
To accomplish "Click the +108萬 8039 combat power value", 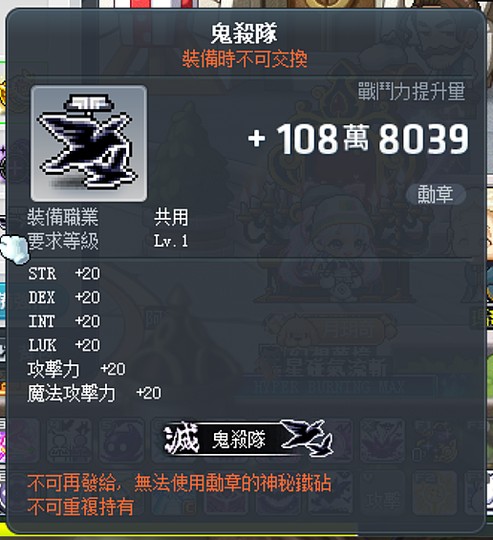I will [358, 139].
